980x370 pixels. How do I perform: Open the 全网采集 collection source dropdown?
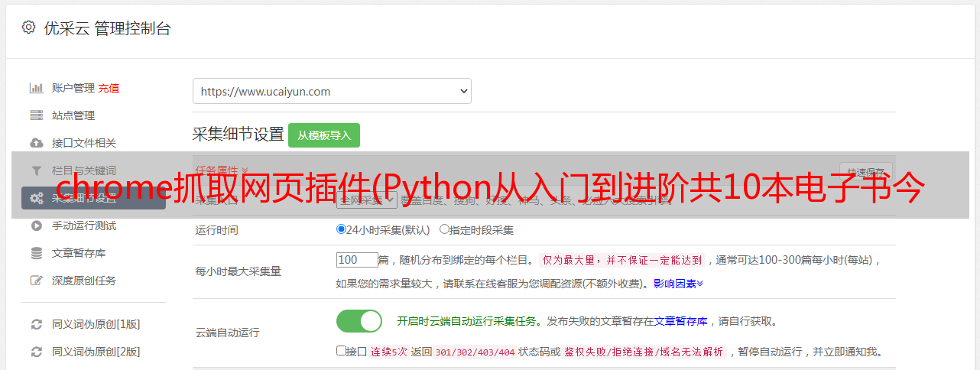pyautogui.click(x=366, y=200)
